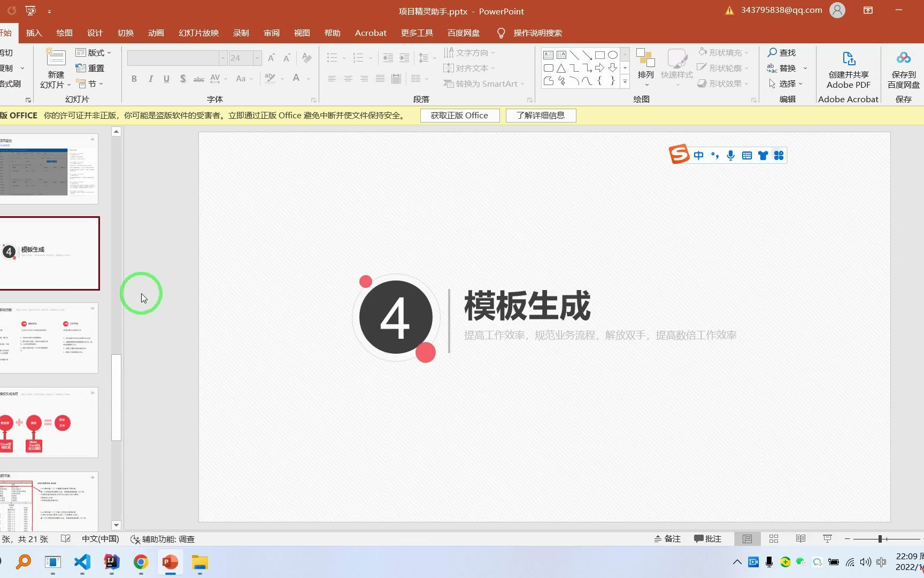The height and width of the screenshot is (578, 924).
Task: Select the rectangle shape in gallery
Action: coord(600,55)
